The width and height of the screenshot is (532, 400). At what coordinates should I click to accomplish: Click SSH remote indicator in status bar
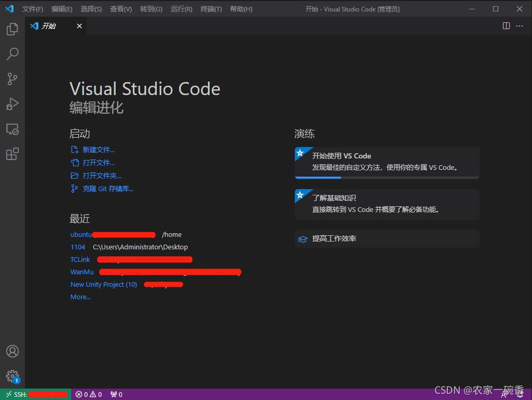pos(36,394)
